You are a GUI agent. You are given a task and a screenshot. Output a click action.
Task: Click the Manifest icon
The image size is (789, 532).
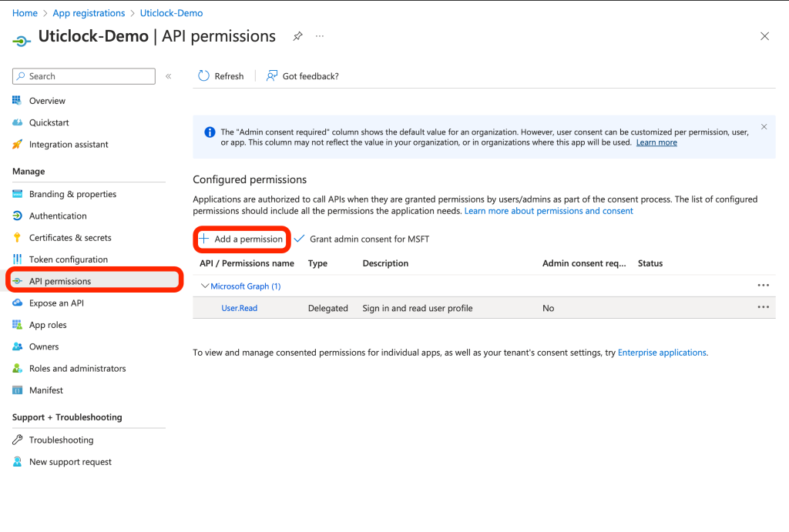(17, 390)
